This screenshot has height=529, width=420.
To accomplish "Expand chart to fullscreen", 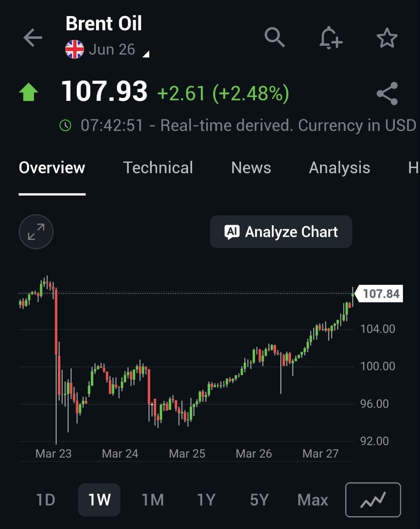I will click(x=36, y=231).
